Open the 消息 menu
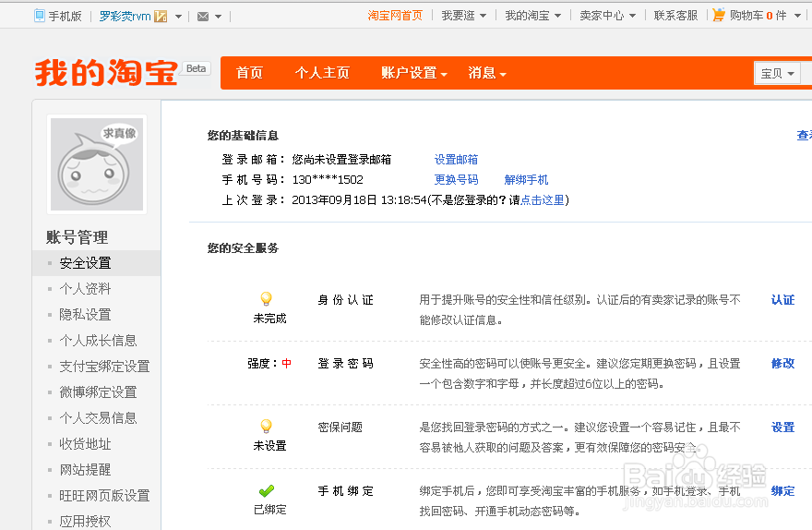This screenshot has height=530, width=812. tap(487, 73)
